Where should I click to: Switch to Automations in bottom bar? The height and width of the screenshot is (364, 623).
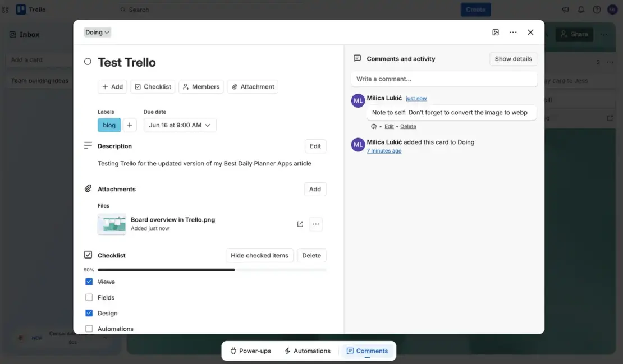tap(308, 351)
